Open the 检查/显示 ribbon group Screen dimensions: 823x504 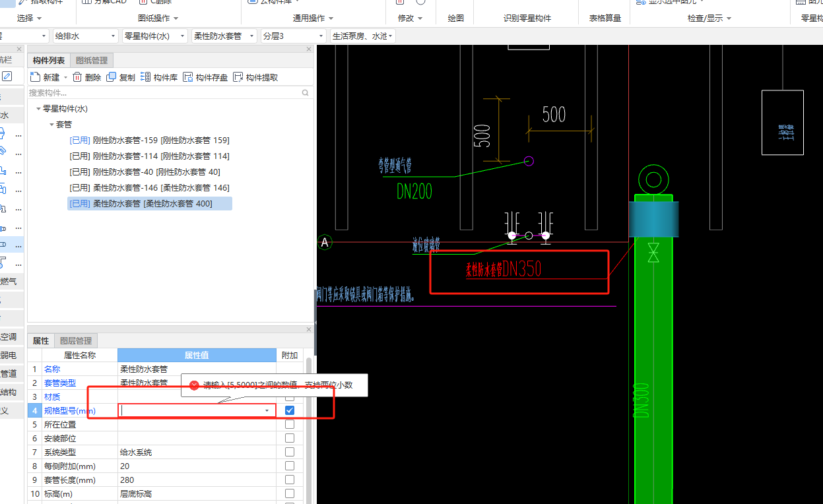709,18
